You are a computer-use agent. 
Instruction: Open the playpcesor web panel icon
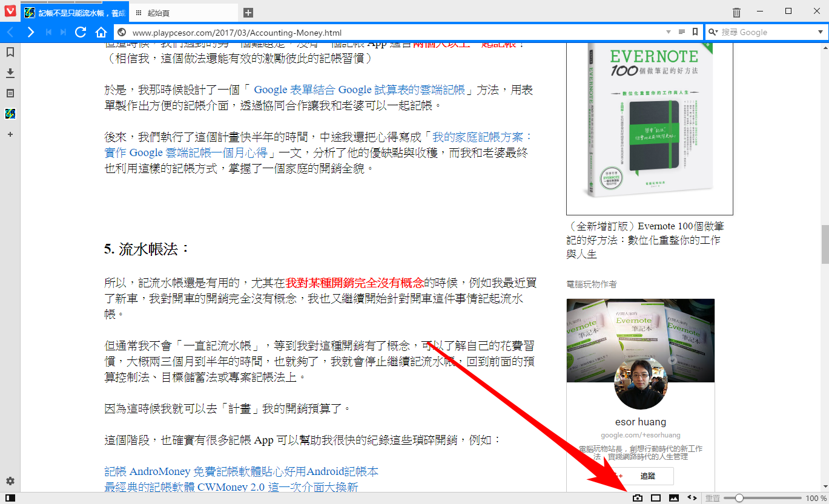10,114
